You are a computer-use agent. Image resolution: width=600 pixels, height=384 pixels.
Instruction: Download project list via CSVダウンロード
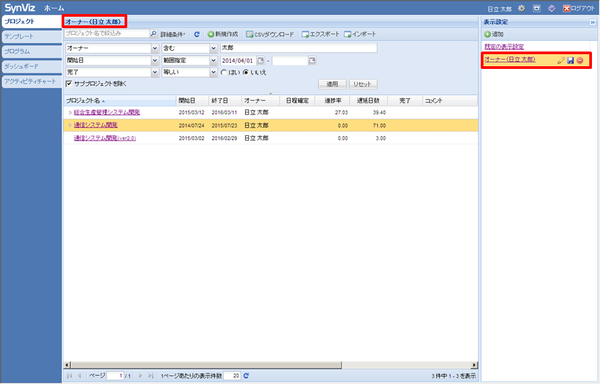tap(270, 34)
